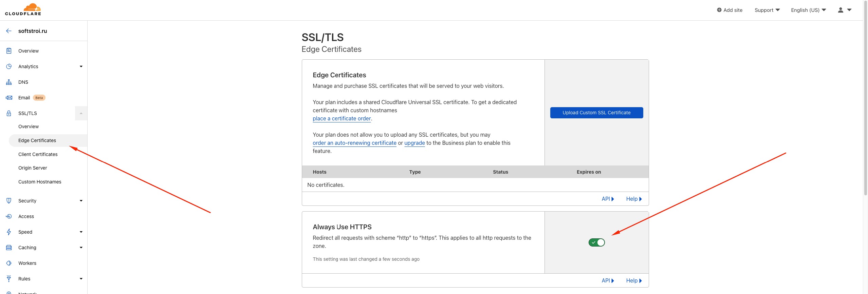
Task: Click the back arrow next to softstroi.ru
Action: (9, 31)
